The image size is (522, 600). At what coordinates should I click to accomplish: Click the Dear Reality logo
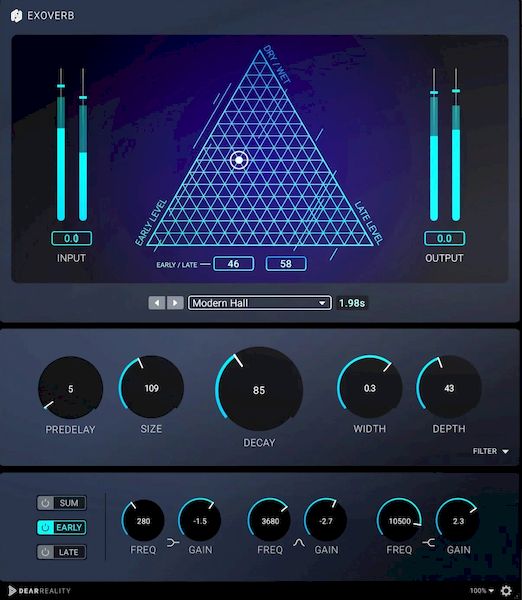pyautogui.click(x=39, y=590)
